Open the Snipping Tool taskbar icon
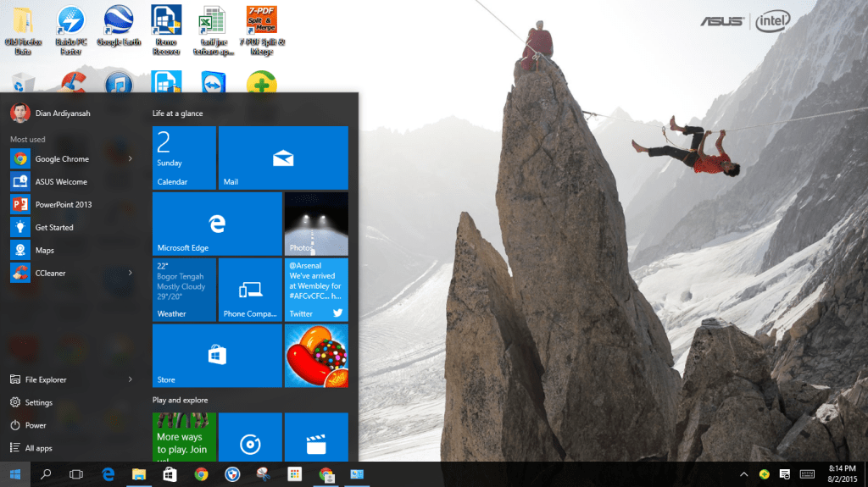Image resolution: width=868 pixels, height=487 pixels. pos(263,474)
